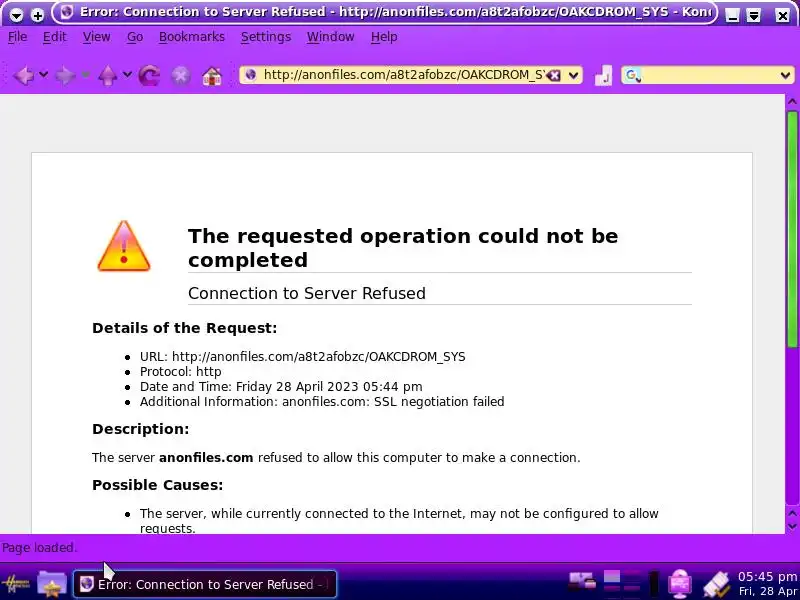Click bold 'anonfiles.com' in description
Image resolution: width=800 pixels, height=600 pixels.
click(206, 458)
